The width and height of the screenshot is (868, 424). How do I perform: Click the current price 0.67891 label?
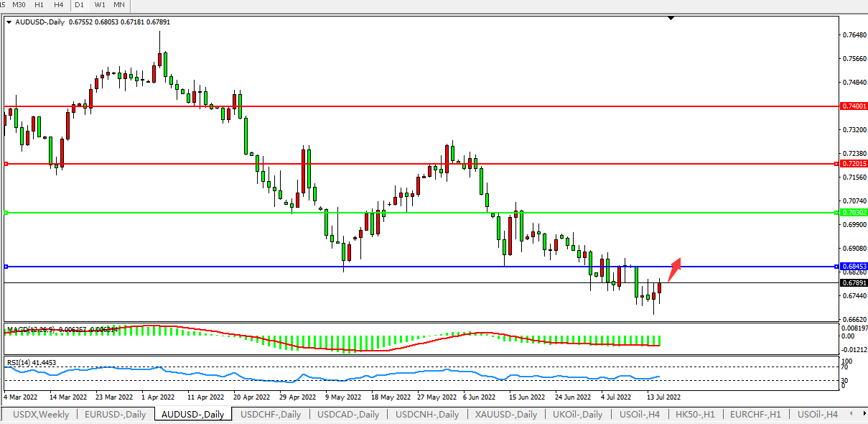[853, 283]
